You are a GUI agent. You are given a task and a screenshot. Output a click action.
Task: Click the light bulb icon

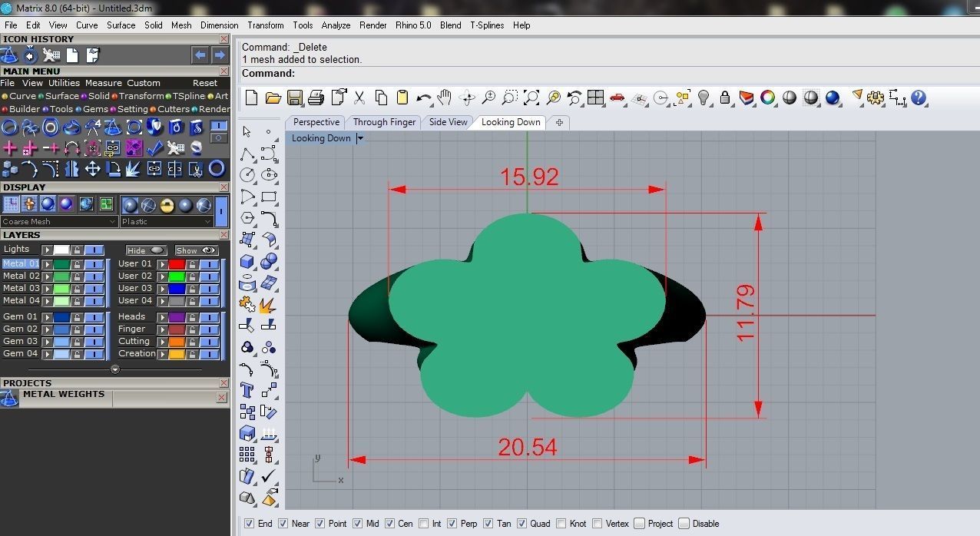pos(704,98)
